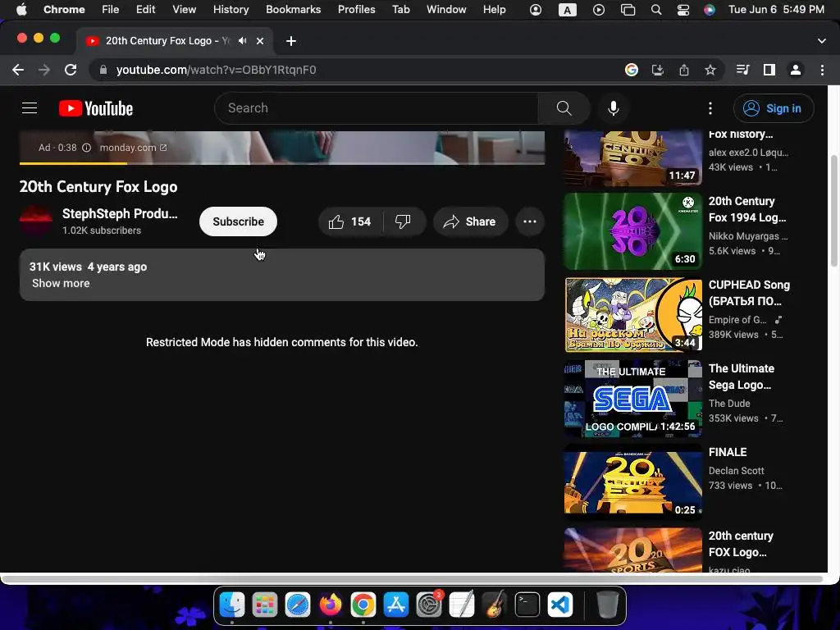Expand description with Show more
The width and height of the screenshot is (840, 630).
(61, 283)
